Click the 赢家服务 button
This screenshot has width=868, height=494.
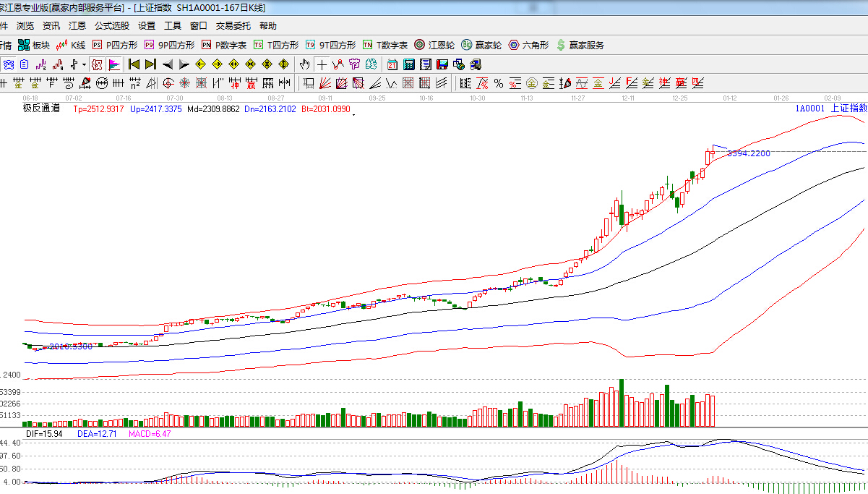580,45
